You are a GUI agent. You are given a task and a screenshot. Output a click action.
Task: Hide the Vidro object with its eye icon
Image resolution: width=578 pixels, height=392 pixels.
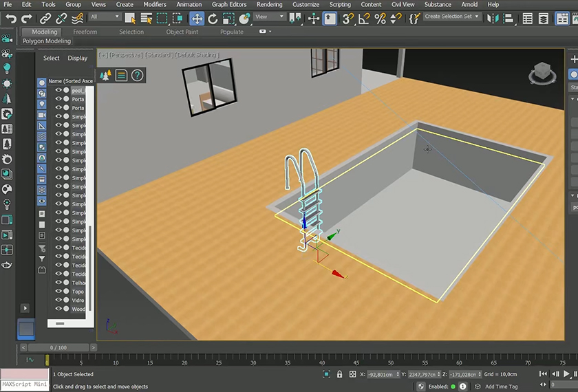pos(58,301)
